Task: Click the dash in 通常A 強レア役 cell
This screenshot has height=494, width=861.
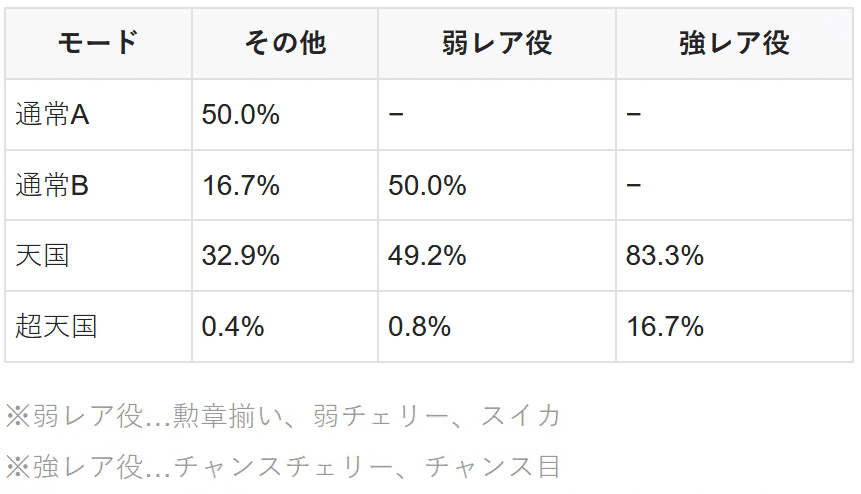Action: (x=633, y=115)
